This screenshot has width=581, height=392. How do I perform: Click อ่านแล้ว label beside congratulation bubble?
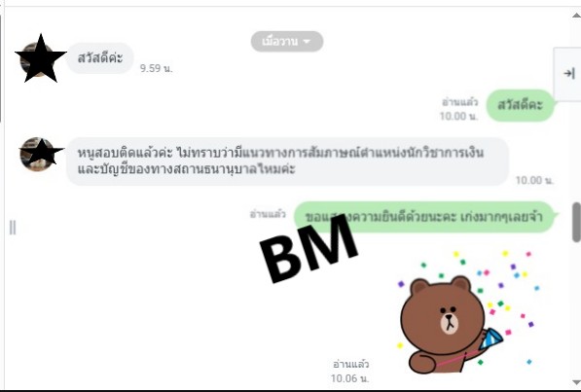[268, 214]
